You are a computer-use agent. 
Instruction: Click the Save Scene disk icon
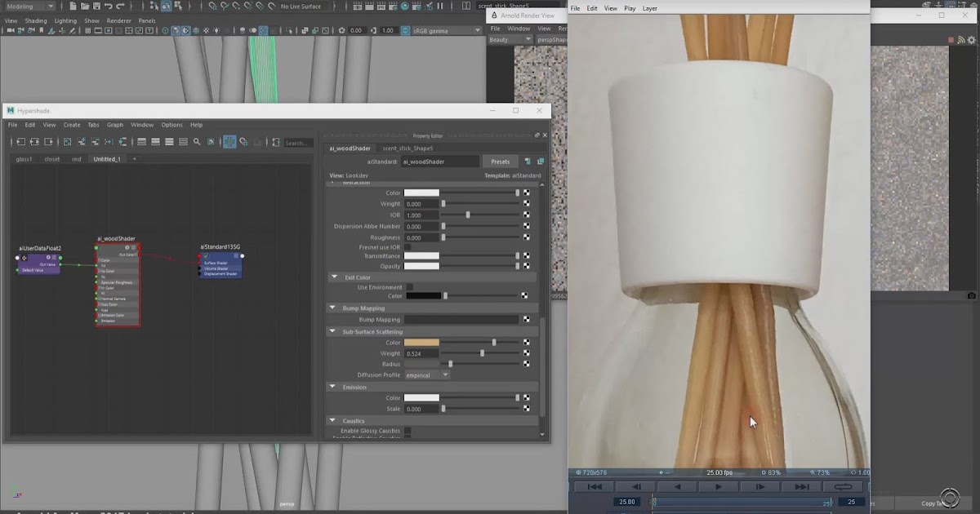coord(96,6)
